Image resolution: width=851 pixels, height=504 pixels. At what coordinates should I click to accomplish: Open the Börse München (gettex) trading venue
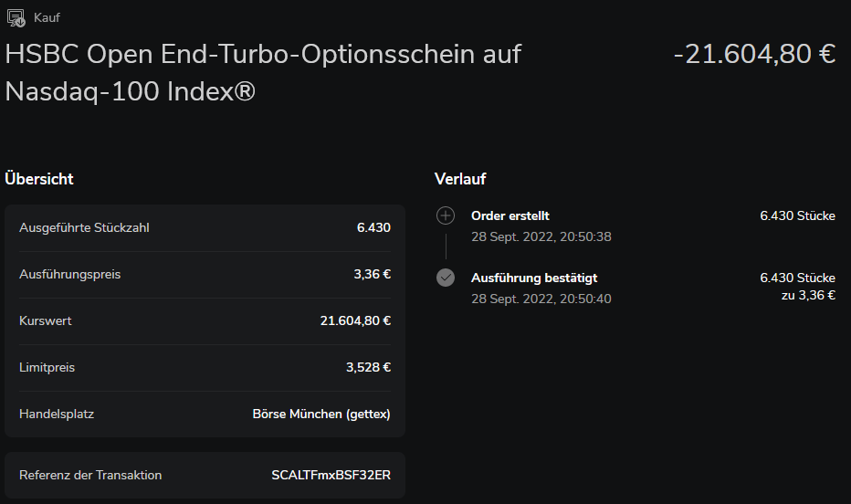click(x=321, y=414)
